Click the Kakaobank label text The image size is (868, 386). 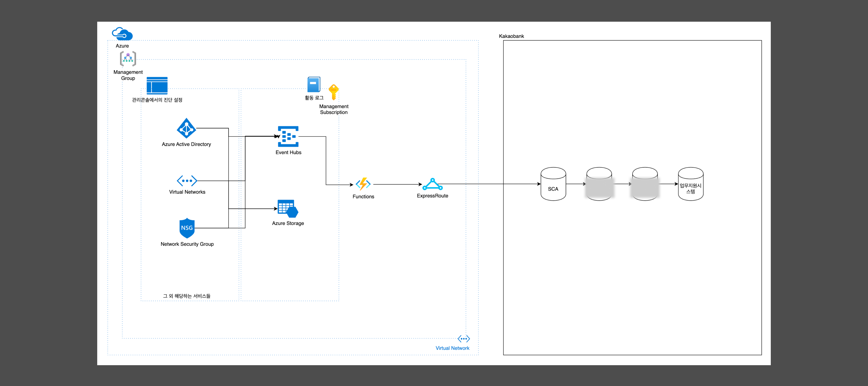click(511, 36)
